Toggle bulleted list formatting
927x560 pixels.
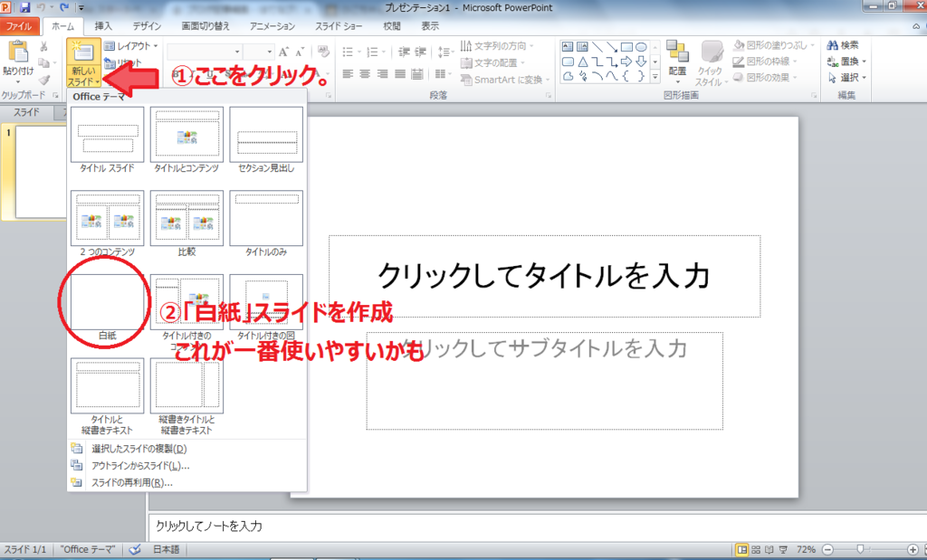coord(348,52)
